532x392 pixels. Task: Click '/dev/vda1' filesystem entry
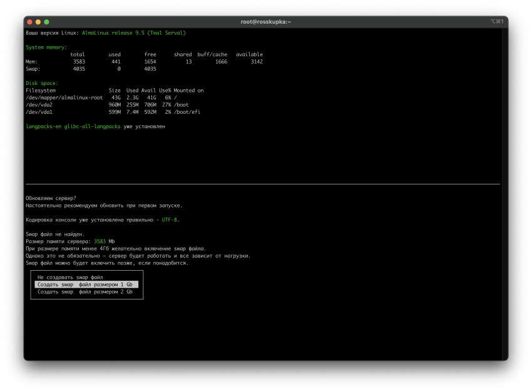[39, 112]
